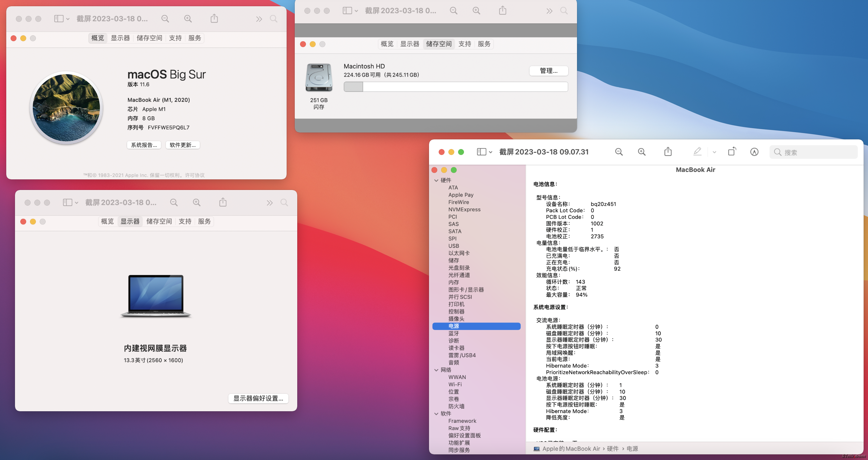Zoom in in the front Preview window
The height and width of the screenshot is (460, 868).
(642, 152)
